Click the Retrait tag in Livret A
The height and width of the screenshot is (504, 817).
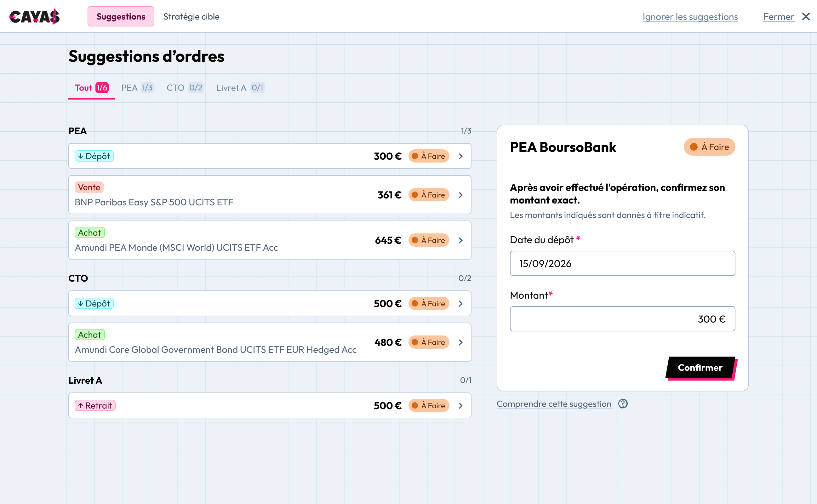click(x=95, y=405)
